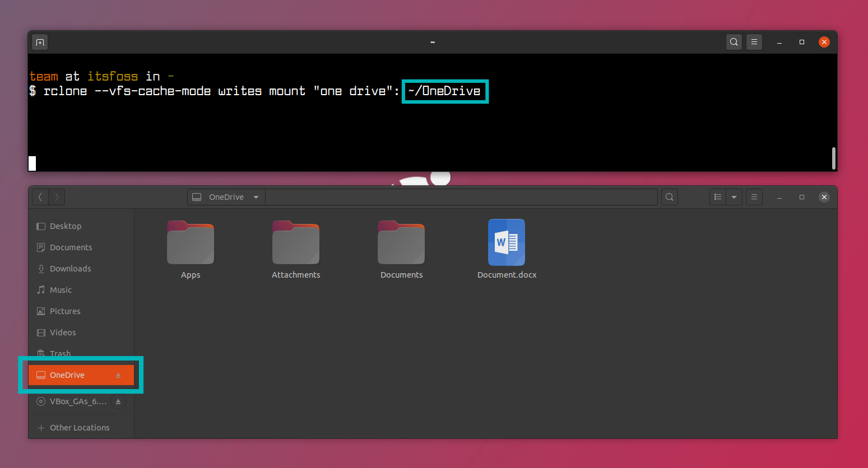Expand Other Locations in the sidebar
The width and height of the screenshot is (868, 468).
[x=74, y=427]
